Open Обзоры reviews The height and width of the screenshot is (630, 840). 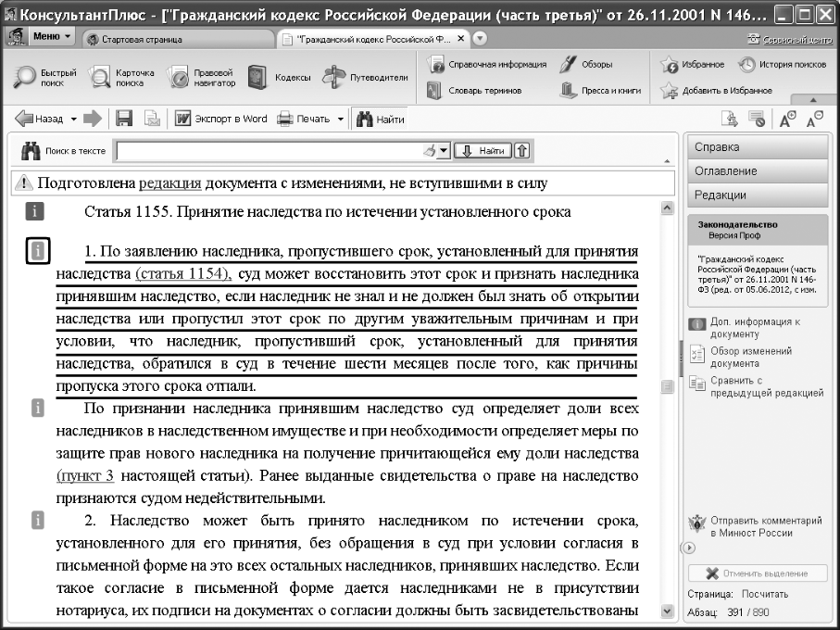point(586,64)
